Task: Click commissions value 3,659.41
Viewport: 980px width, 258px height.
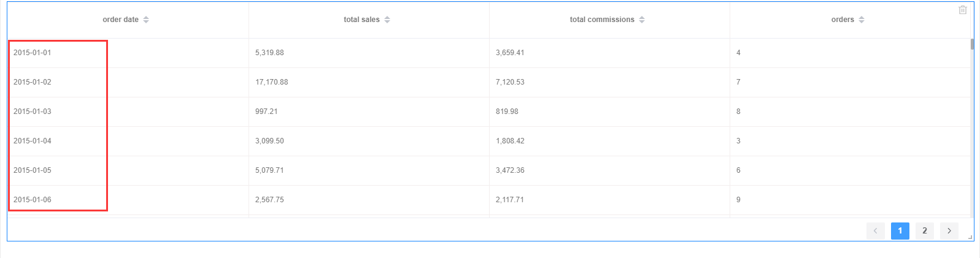Action: coord(510,53)
